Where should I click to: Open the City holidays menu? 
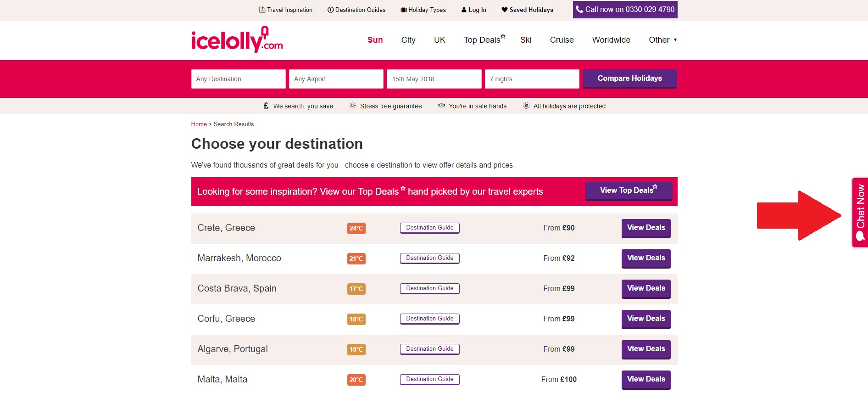click(408, 40)
